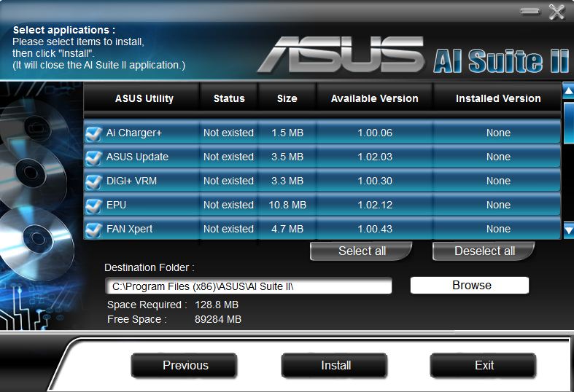Click None installed version in FAN Xpert row
This screenshot has height=392, width=574.
[498, 229]
